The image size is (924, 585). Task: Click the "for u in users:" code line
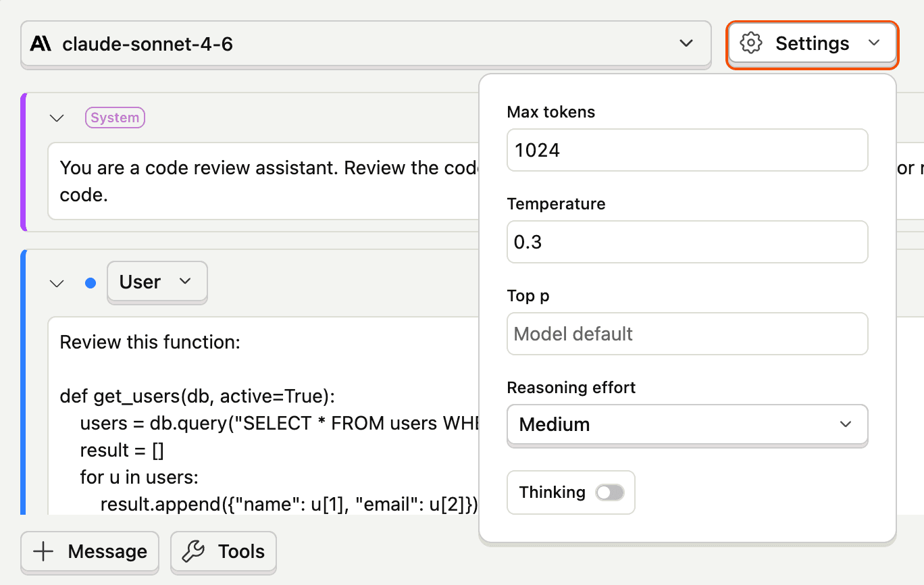139,478
